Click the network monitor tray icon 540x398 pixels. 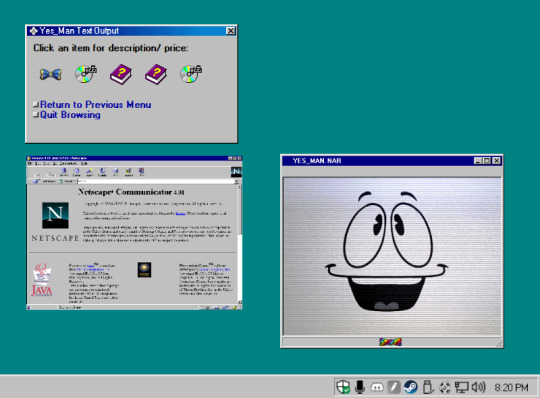(x=461, y=387)
